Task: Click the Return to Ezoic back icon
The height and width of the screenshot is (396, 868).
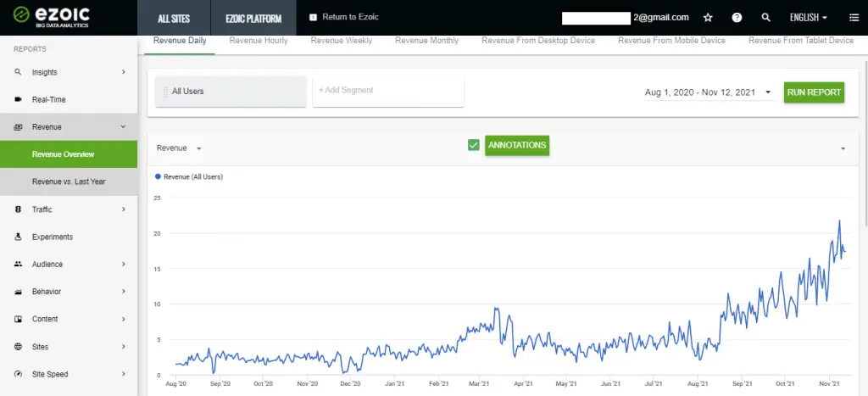Action: click(314, 17)
